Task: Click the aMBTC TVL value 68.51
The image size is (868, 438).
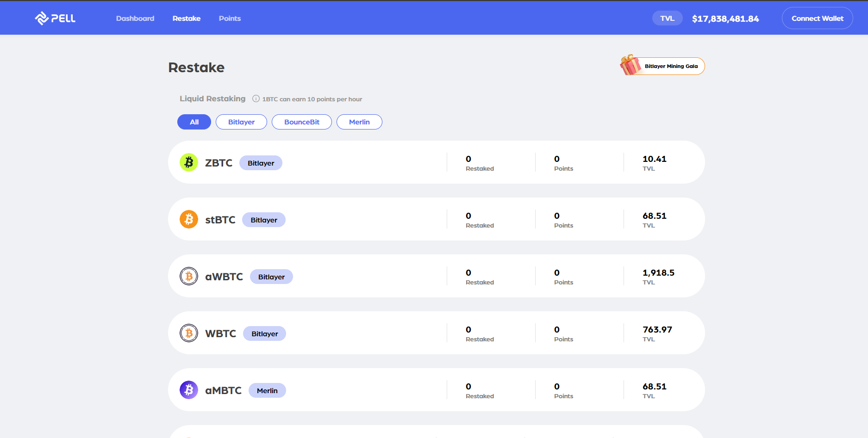Action: pos(655,387)
